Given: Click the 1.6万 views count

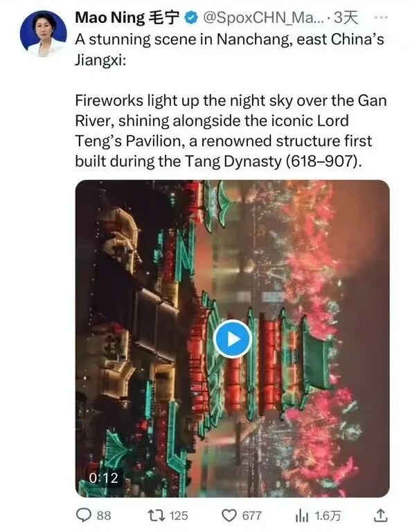Looking at the screenshot, I should pyautogui.click(x=327, y=515).
